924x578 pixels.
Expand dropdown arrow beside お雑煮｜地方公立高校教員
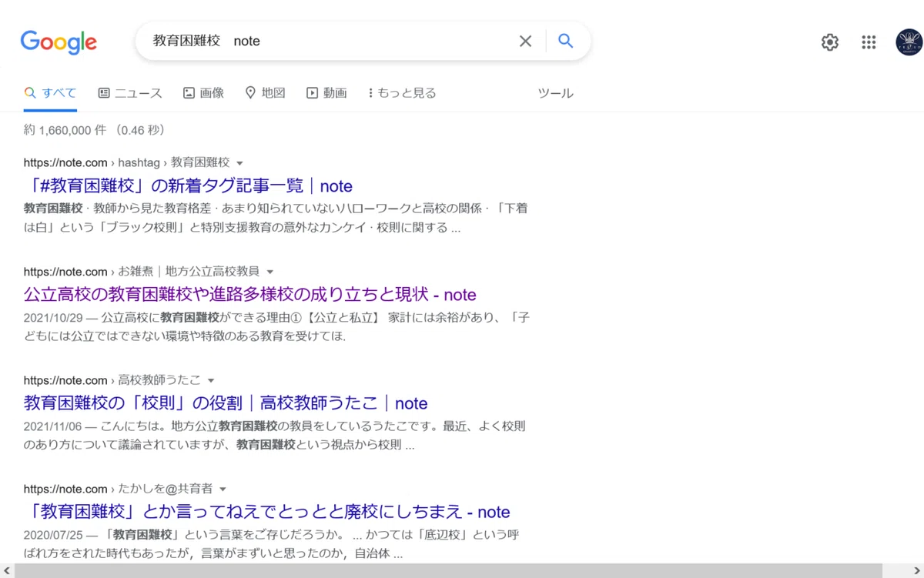270,272
